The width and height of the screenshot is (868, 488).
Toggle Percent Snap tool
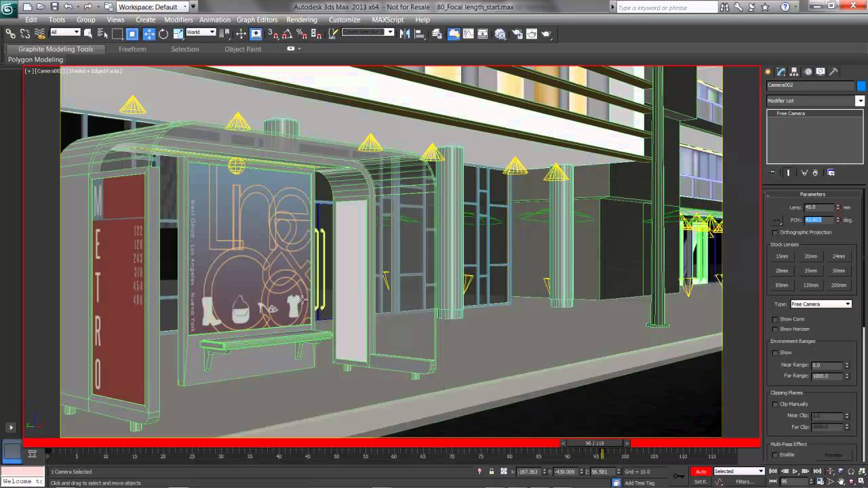click(301, 33)
